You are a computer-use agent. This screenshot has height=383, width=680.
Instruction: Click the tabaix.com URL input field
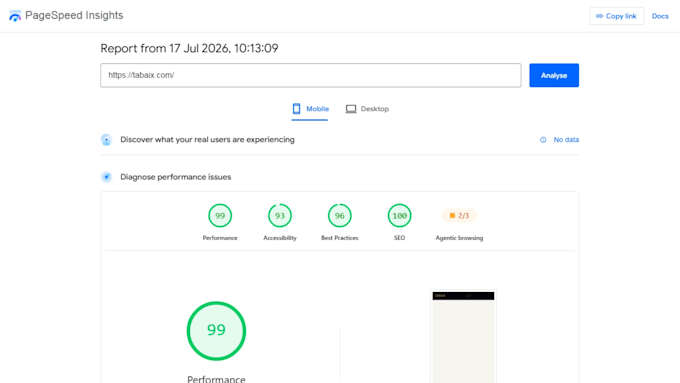point(311,75)
